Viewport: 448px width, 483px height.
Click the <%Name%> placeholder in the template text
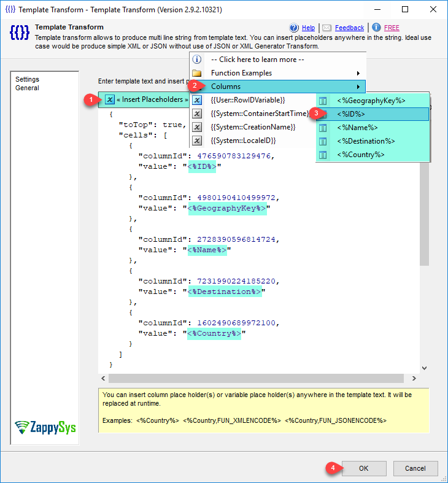207,250
